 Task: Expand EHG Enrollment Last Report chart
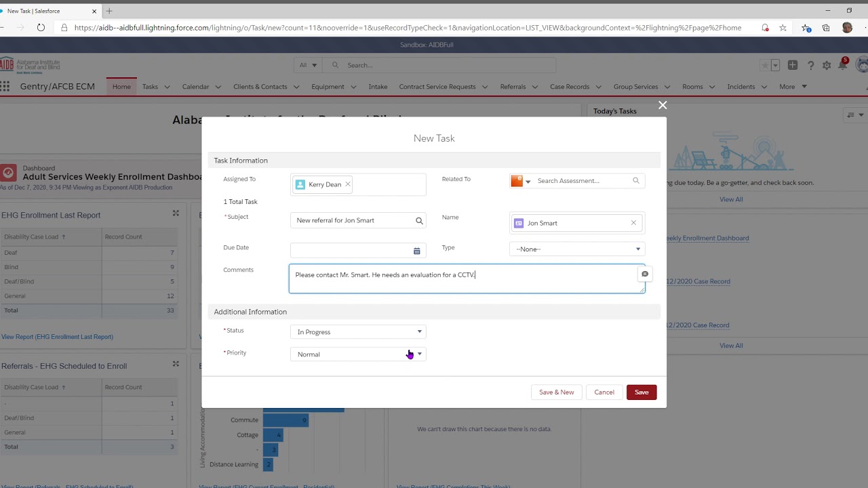tap(176, 213)
